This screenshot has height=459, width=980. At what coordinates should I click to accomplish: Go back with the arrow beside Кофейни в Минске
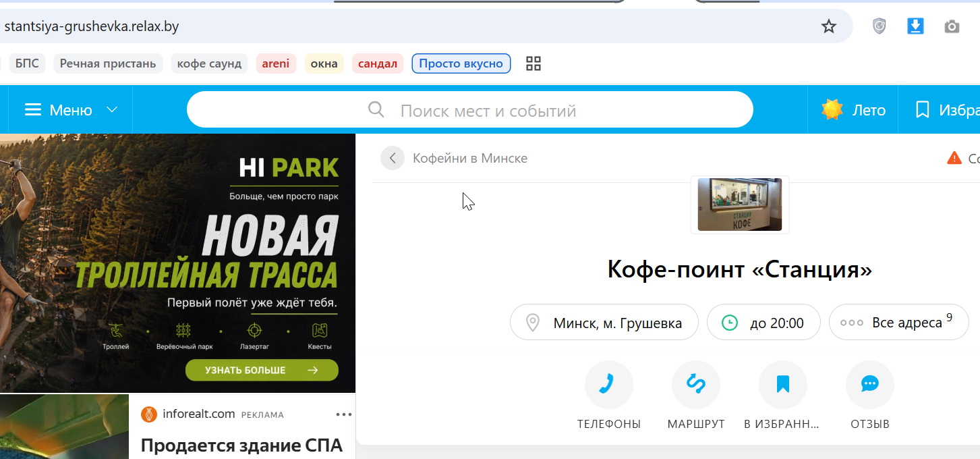pyautogui.click(x=393, y=158)
